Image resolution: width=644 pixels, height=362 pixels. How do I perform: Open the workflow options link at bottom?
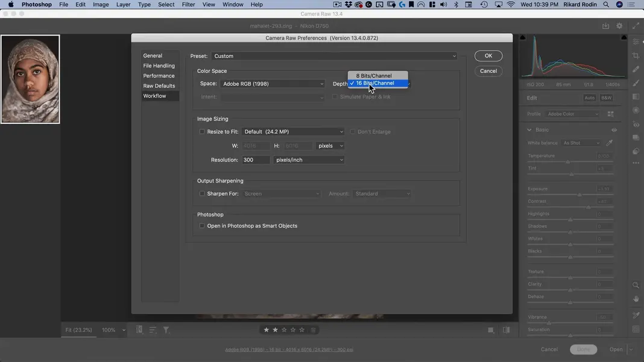[x=289, y=350]
